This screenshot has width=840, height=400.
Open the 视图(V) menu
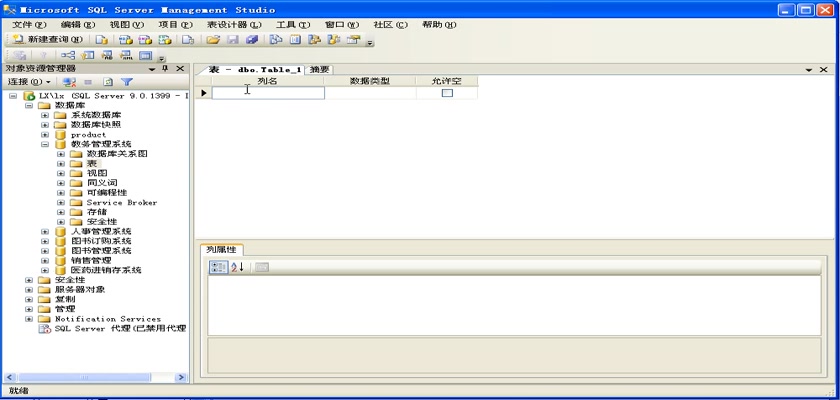[126, 25]
